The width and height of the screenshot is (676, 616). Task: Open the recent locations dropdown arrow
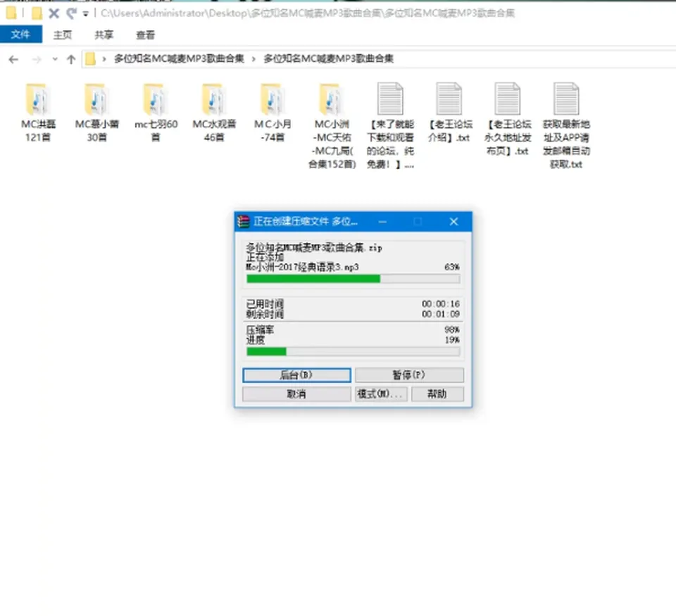55,59
